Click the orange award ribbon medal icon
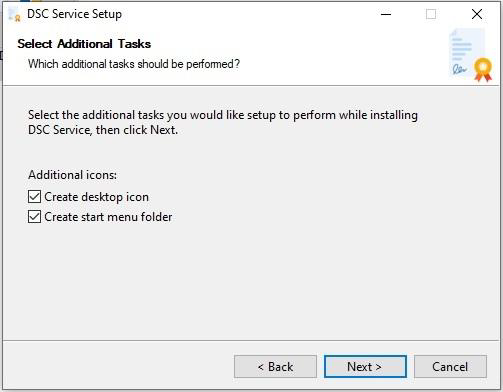Image resolution: width=503 pixels, height=392 pixels. point(483,70)
